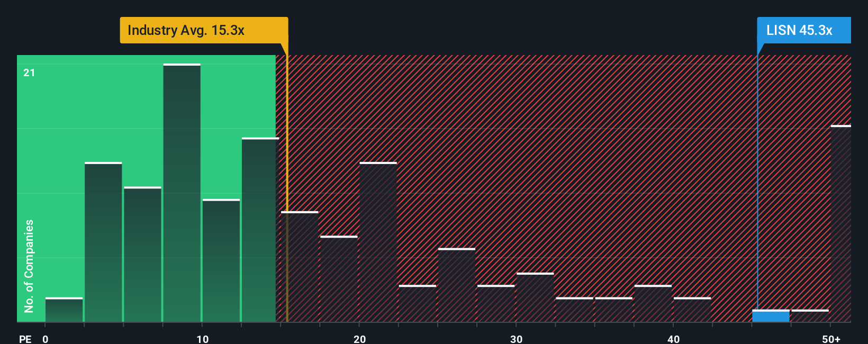Click the LISN 45.3x label
The height and width of the screenshot is (344, 868).
[803, 30]
